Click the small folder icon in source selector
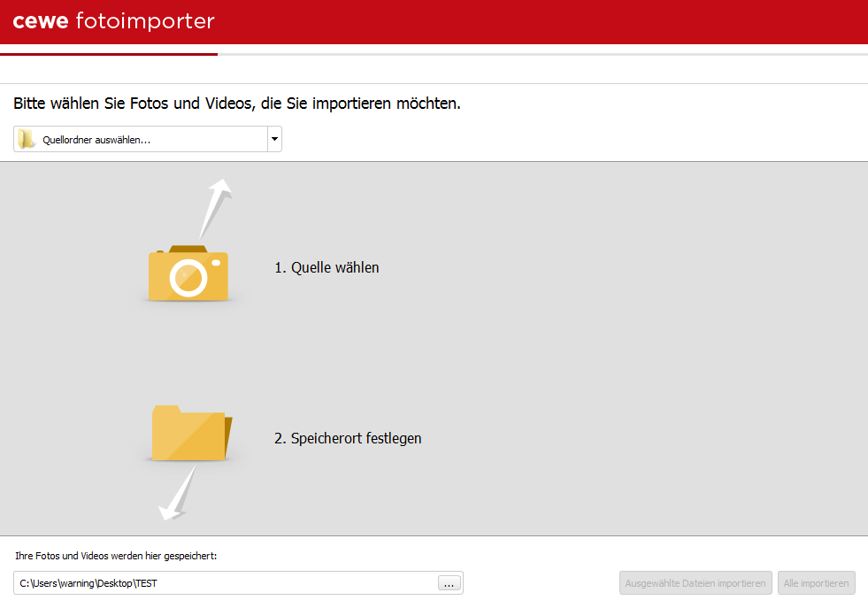This screenshot has width=868, height=608. click(26, 139)
